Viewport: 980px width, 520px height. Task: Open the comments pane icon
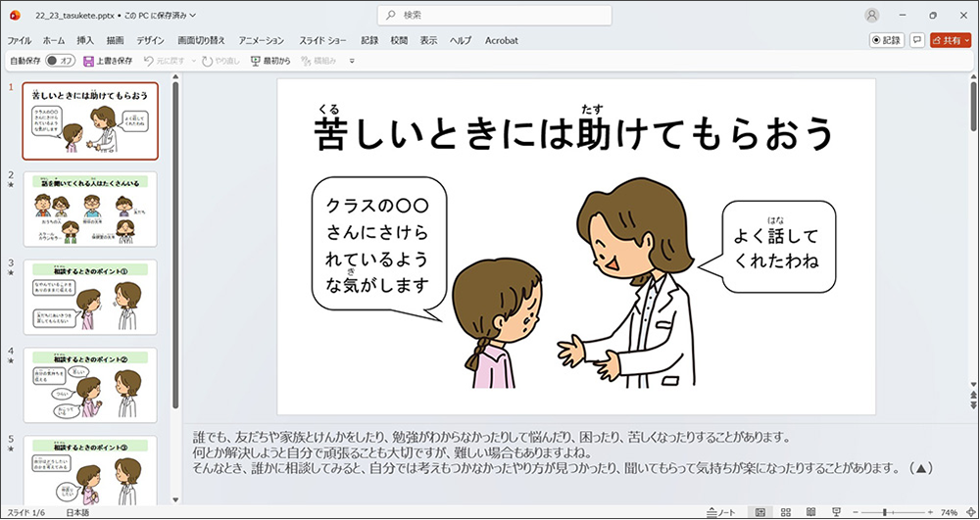coord(917,40)
